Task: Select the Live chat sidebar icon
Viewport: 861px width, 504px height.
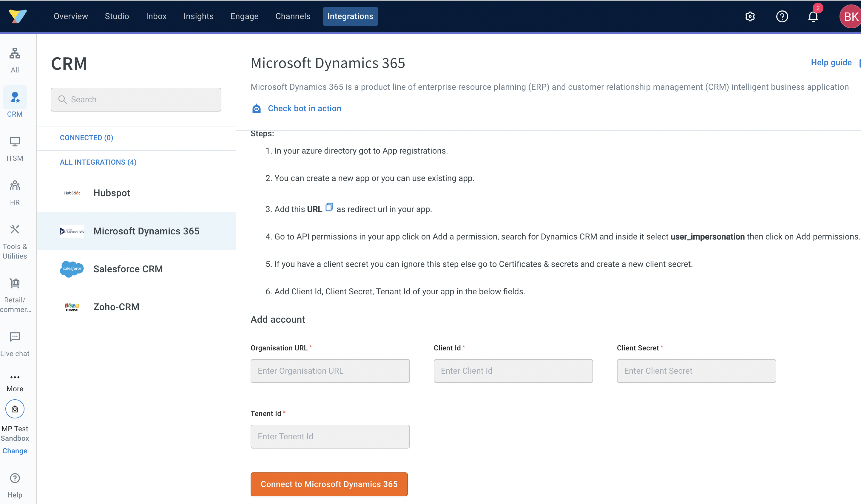Action: (15, 337)
